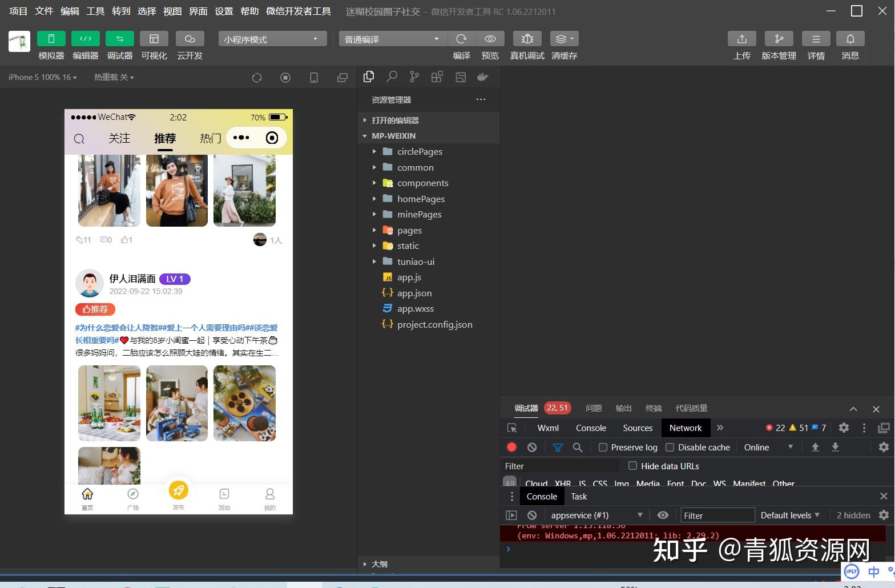Open the mini program mode dropdown
Viewport: 895px width, 588px height.
[x=272, y=39]
